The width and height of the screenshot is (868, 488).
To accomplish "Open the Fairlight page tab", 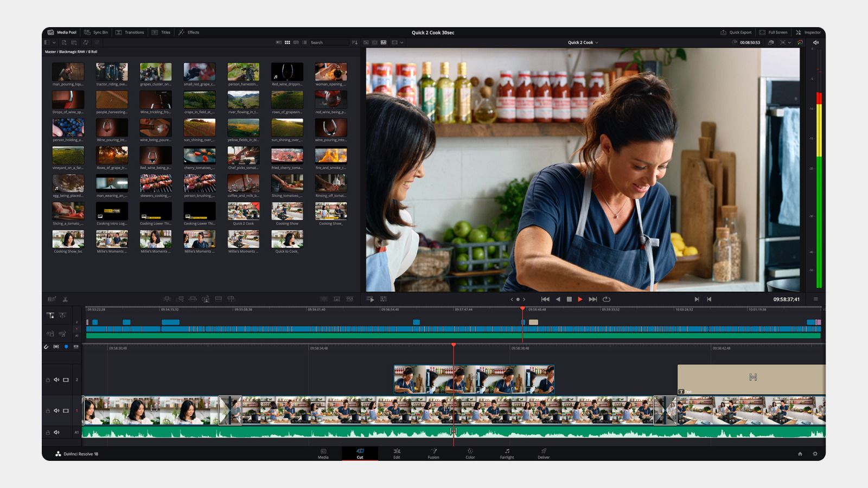I will tap(507, 453).
